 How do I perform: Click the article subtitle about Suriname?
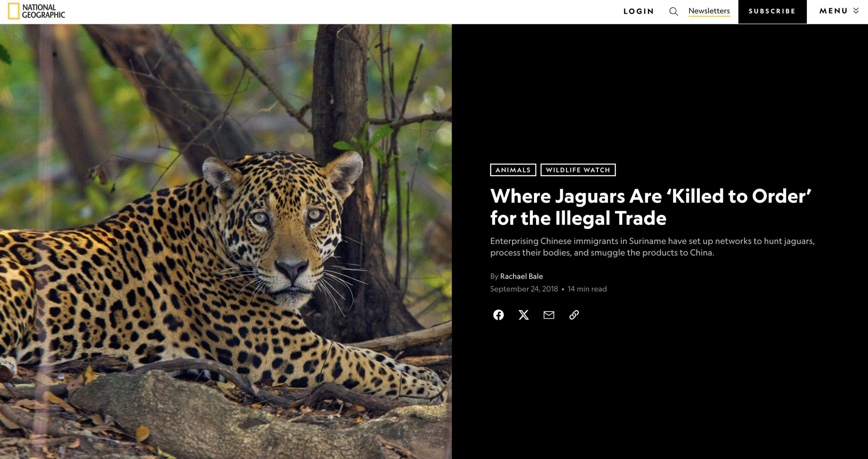click(x=652, y=247)
